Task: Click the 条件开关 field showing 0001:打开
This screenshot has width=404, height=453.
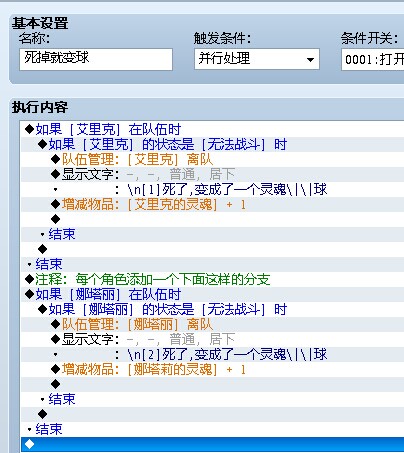Action: tap(373, 59)
